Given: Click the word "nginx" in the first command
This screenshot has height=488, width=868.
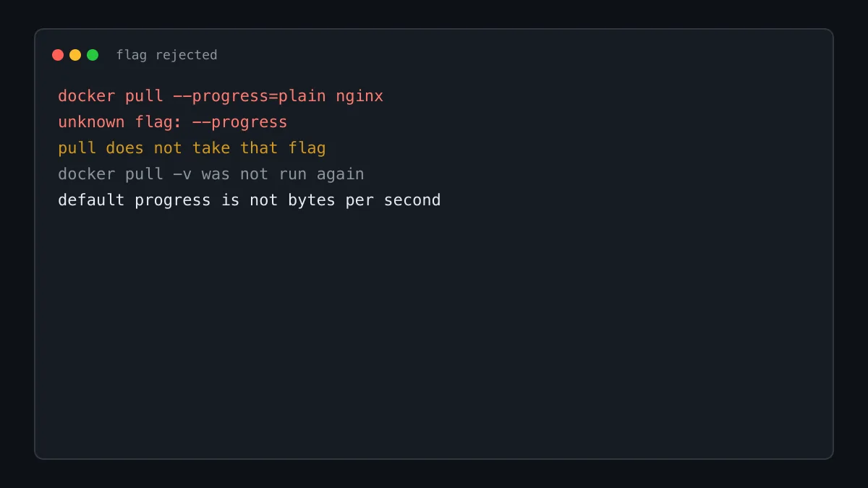Looking at the screenshot, I should coord(359,96).
